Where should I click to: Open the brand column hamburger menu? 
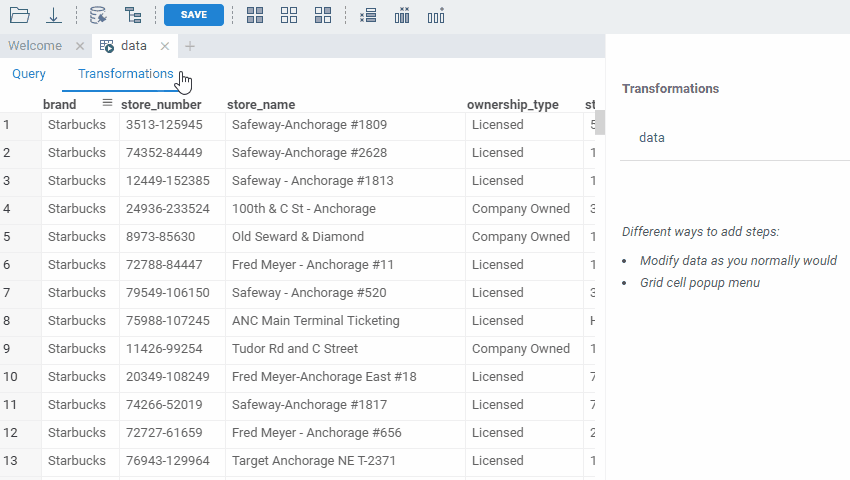(107, 103)
